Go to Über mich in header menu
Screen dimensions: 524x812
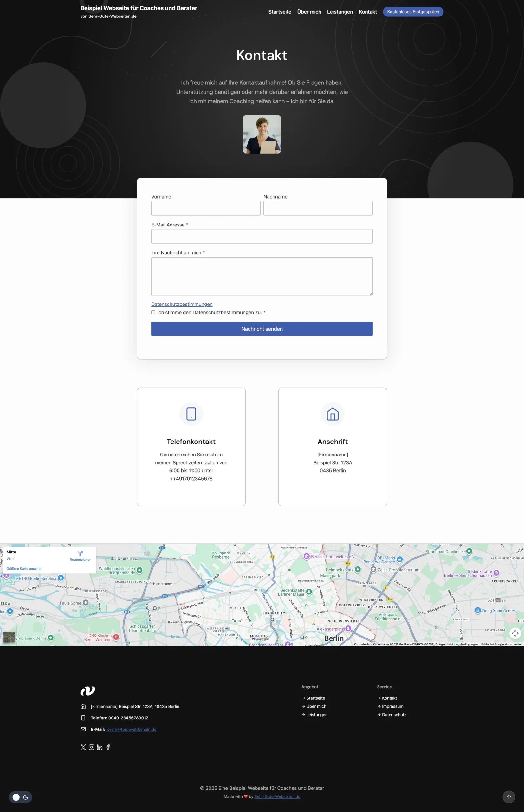309,12
